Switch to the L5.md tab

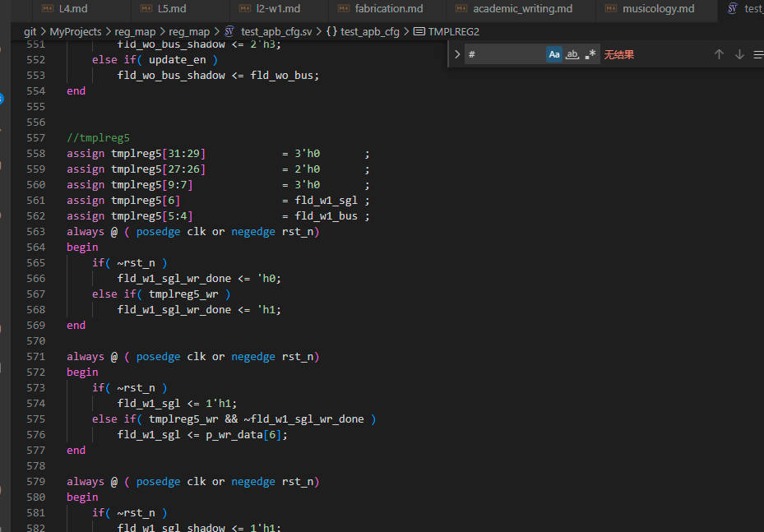171,9
